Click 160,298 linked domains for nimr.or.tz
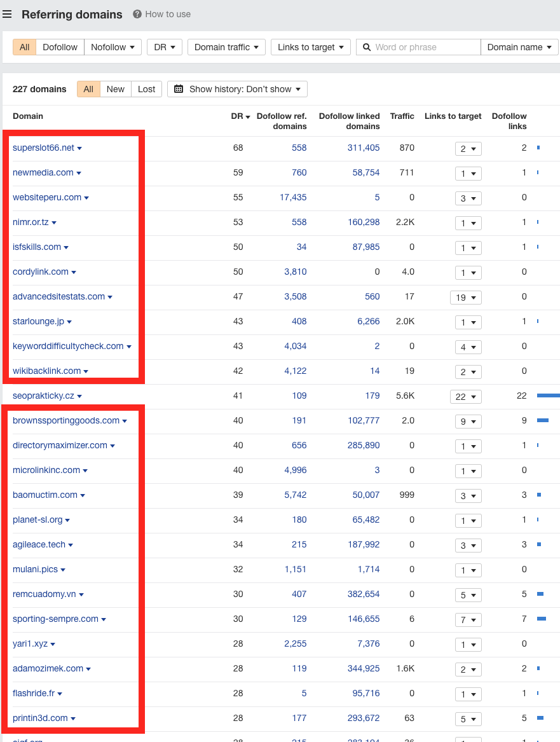Image resolution: width=560 pixels, height=742 pixels. point(363,222)
